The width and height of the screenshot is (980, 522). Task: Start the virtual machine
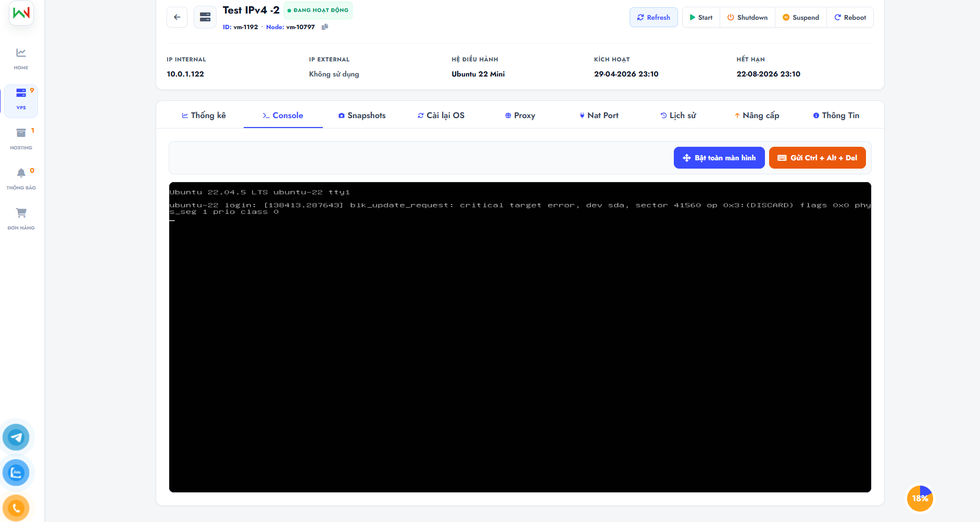tap(701, 17)
